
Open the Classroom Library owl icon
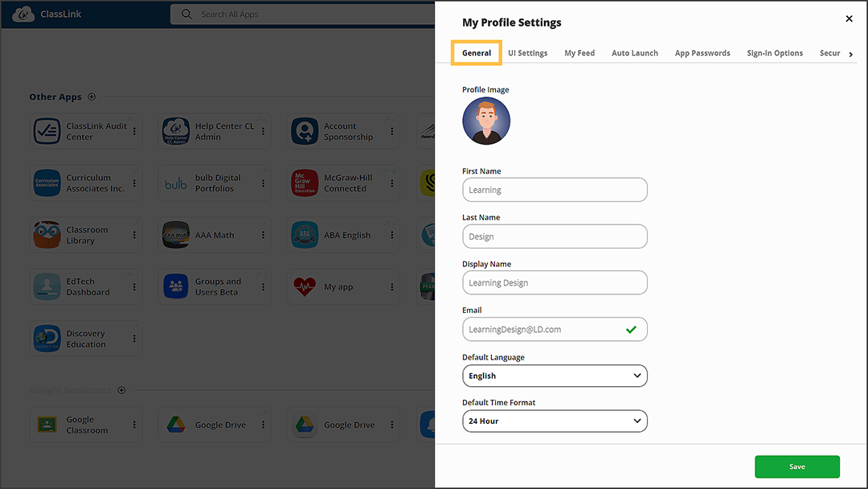(x=47, y=235)
